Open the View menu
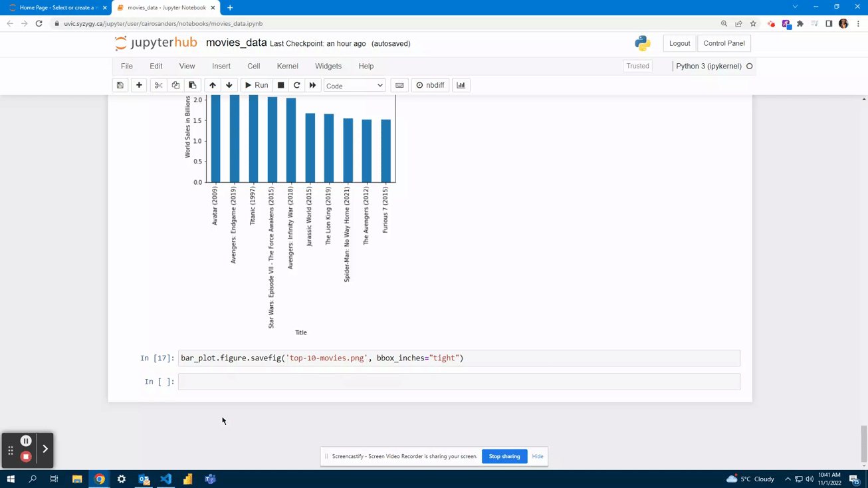 click(x=187, y=66)
